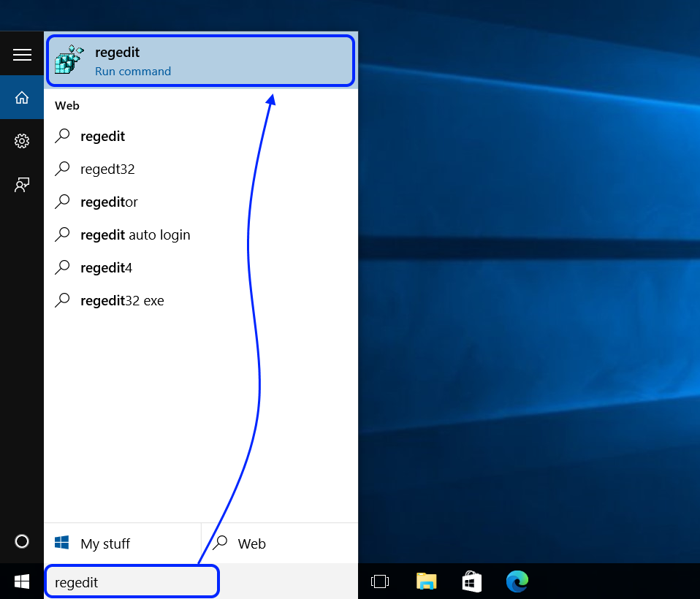Select web suggestion 'regedit auto login'
The width and height of the screenshot is (700, 599).
(x=201, y=234)
